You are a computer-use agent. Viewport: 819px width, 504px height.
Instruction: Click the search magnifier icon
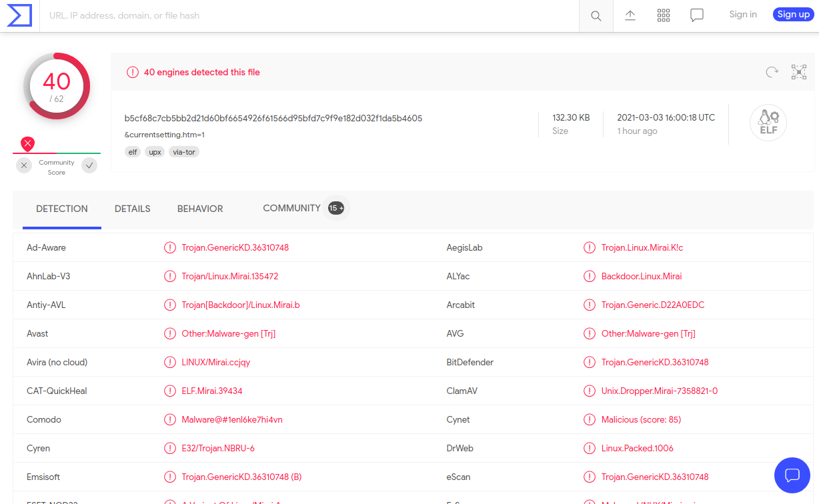596,16
